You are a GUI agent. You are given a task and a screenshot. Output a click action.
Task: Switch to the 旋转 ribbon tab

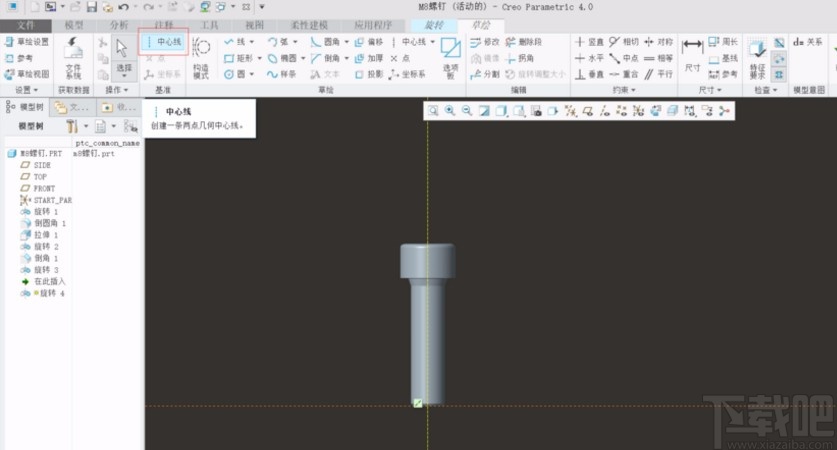coord(434,25)
